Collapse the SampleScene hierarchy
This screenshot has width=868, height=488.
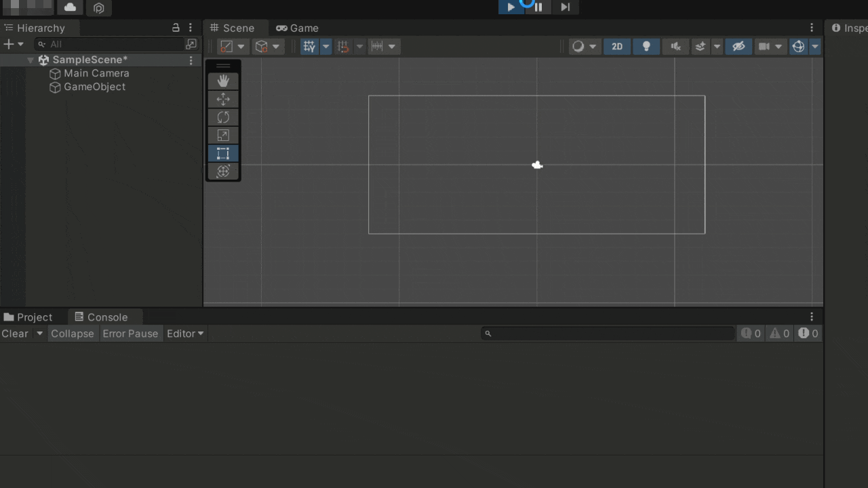click(x=29, y=60)
